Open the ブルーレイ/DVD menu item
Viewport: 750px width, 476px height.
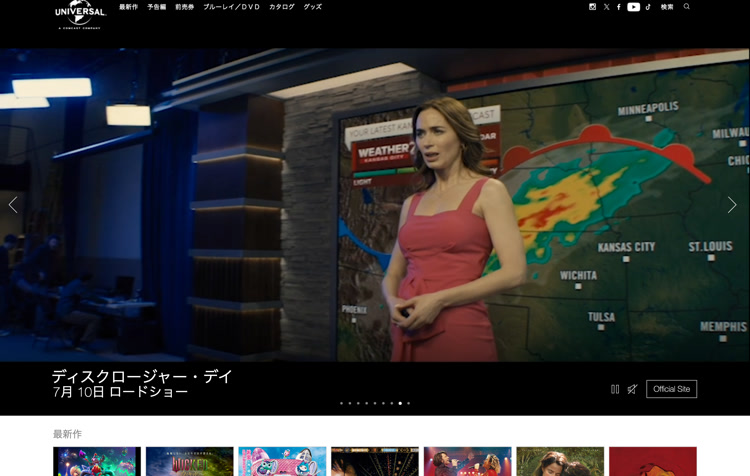[x=232, y=7]
